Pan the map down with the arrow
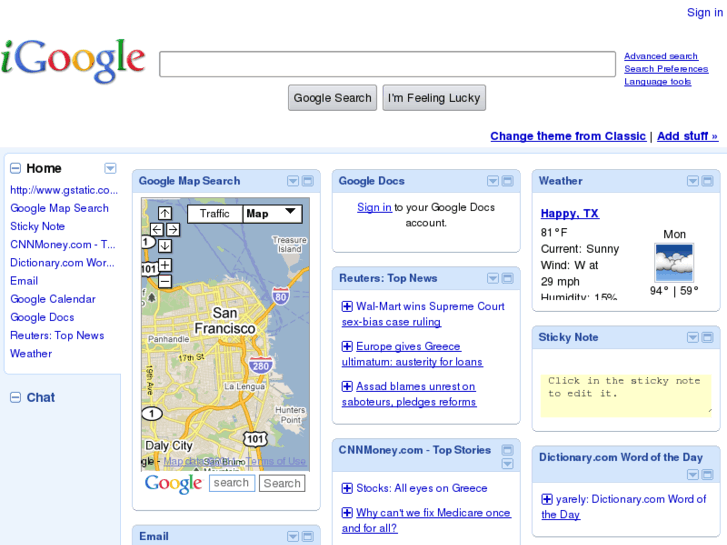 point(165,246)
